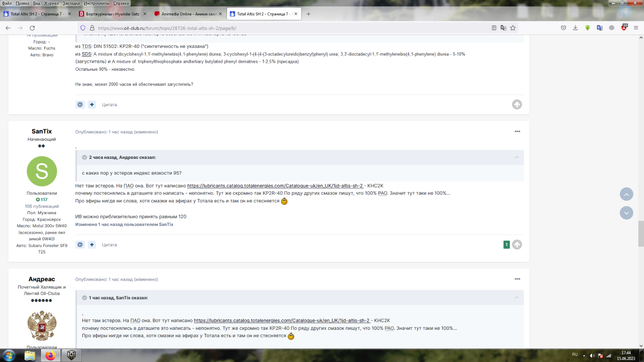Open the uBlock extension with badge
Image resolution: width=644 pixels, height=362 pixels.
point(624,28)
